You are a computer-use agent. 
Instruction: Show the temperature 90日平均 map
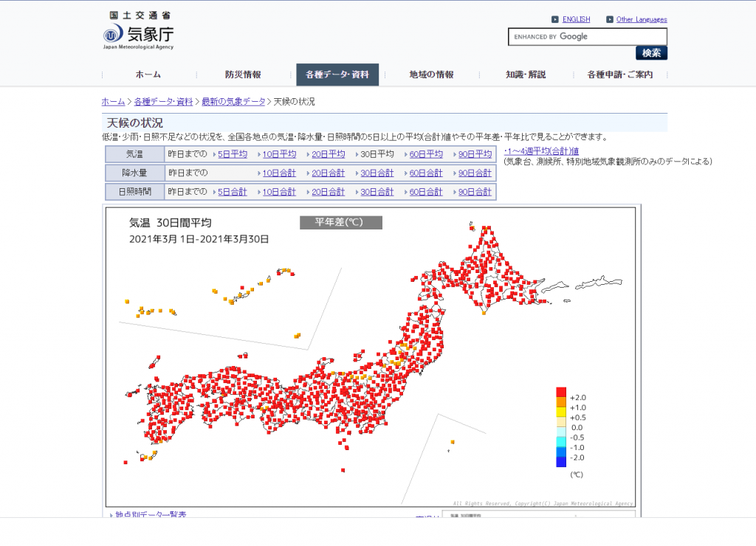(475, 154)
